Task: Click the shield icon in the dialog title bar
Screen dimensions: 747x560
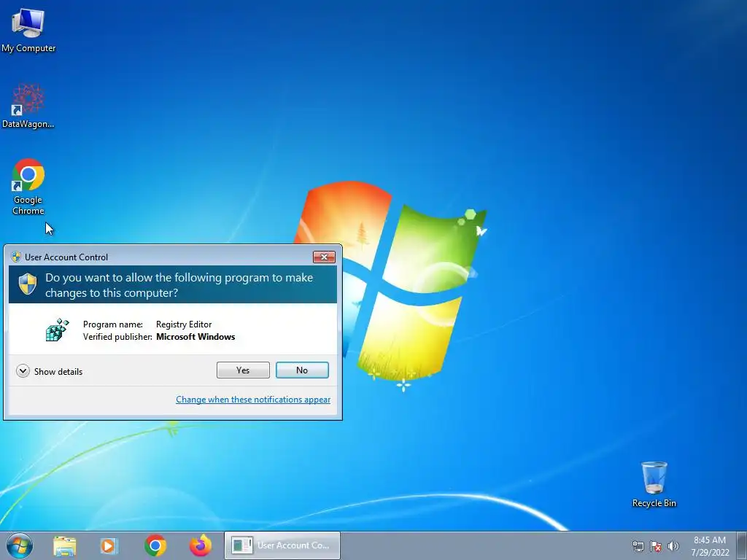Action: (x=16, y=257)
